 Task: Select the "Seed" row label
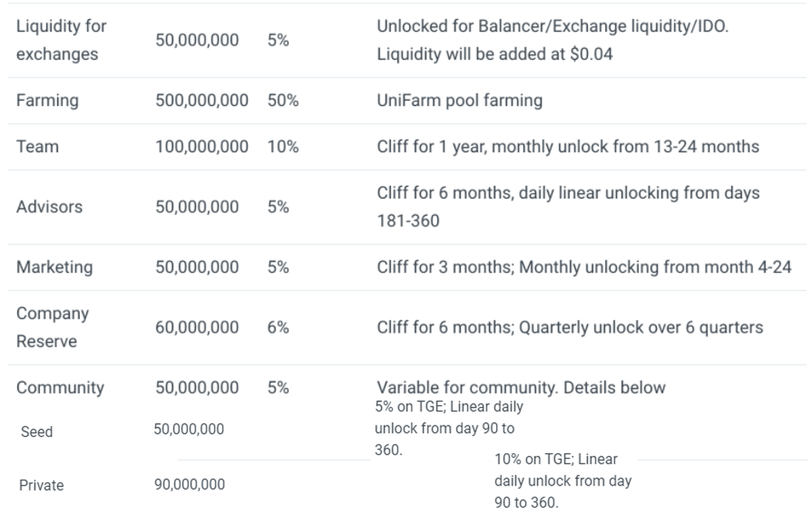click(37, 431)
